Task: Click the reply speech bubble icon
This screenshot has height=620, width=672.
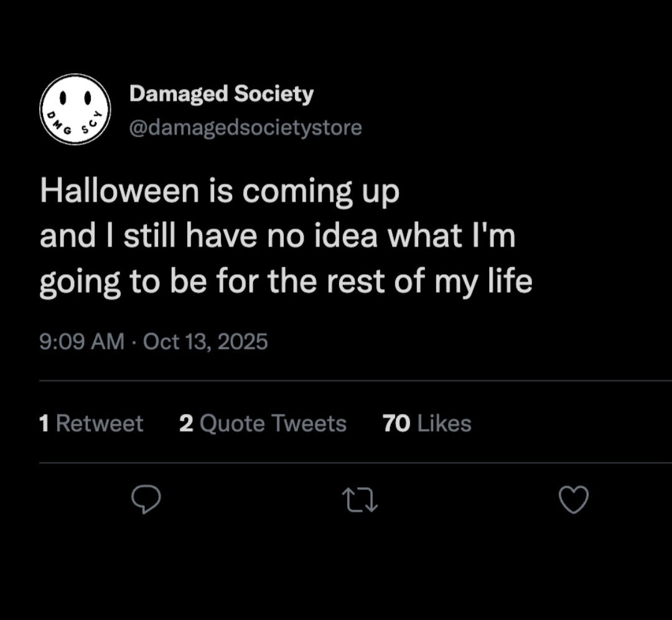Action: pyautogui.click(x=146, y=500)
